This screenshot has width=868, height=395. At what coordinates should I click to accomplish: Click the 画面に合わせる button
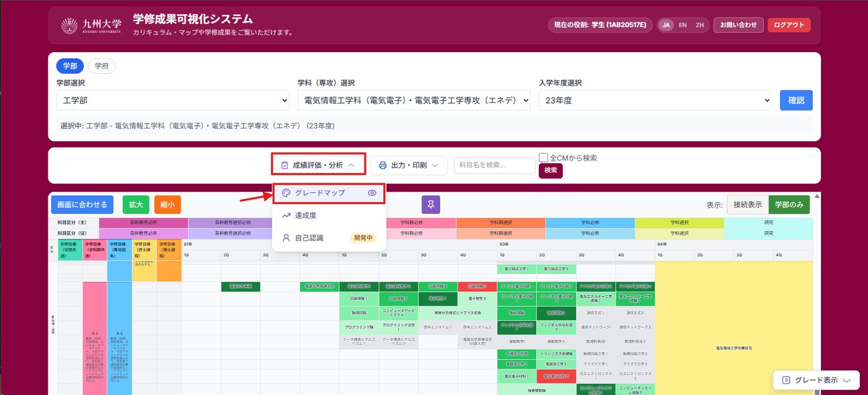(x=82, y=205)
